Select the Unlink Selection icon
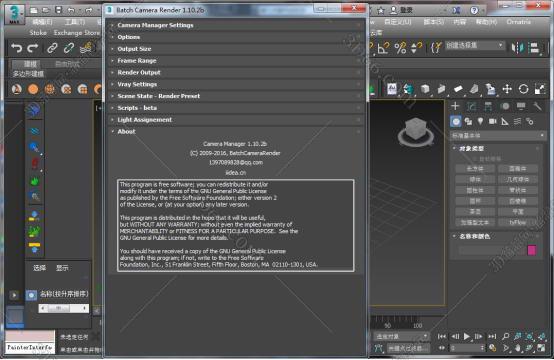Viewport: 554px width, 360px height. [x=69, y=48]
